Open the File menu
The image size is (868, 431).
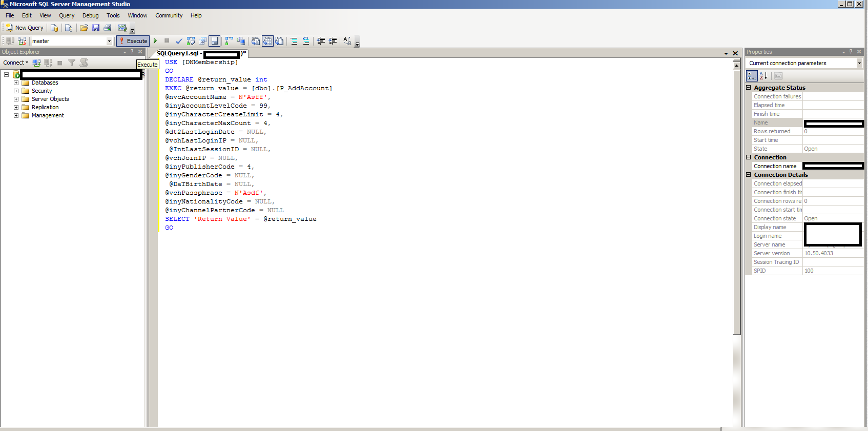coord(10,15)
